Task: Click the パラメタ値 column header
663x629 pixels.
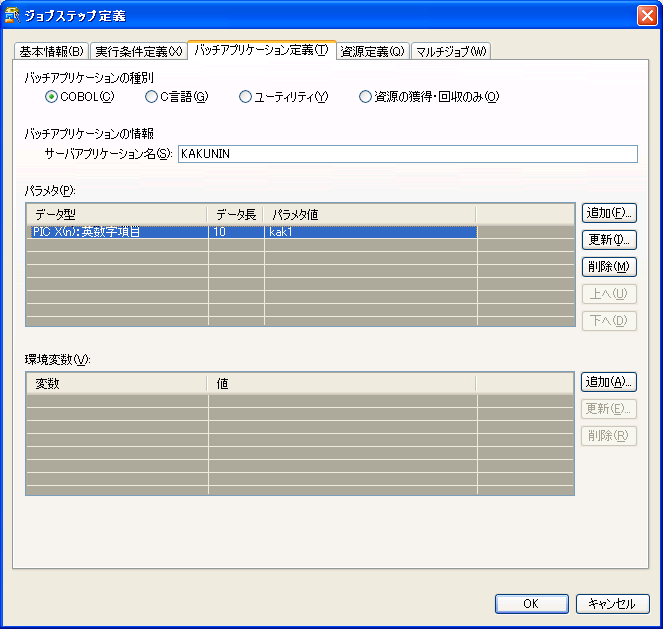Action: click(x=369, y=214)
